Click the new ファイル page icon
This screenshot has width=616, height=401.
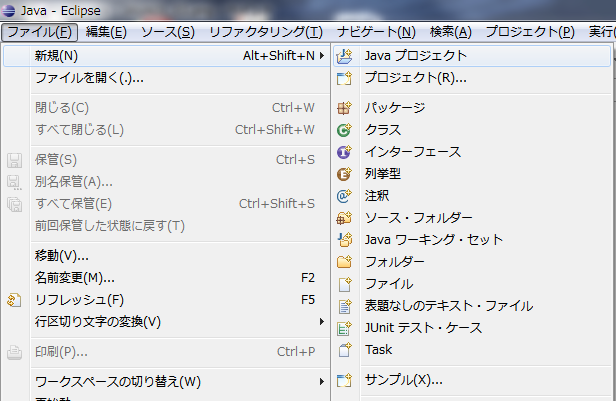(x=345, y=284)
